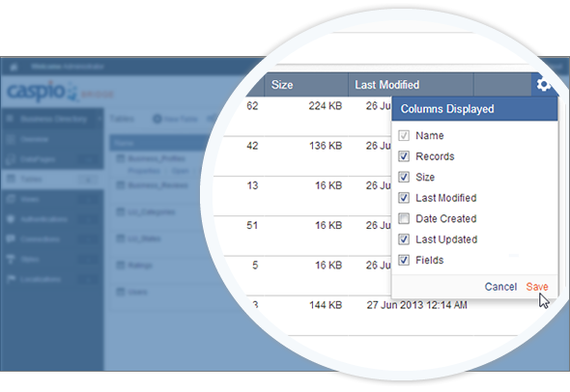
Task: Select the Business_Profiles table row
Action: 157,158
